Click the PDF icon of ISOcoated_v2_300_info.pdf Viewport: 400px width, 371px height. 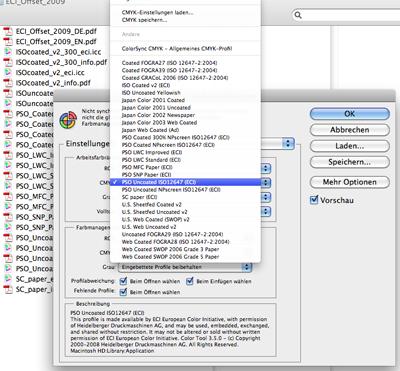pos(8,62)
